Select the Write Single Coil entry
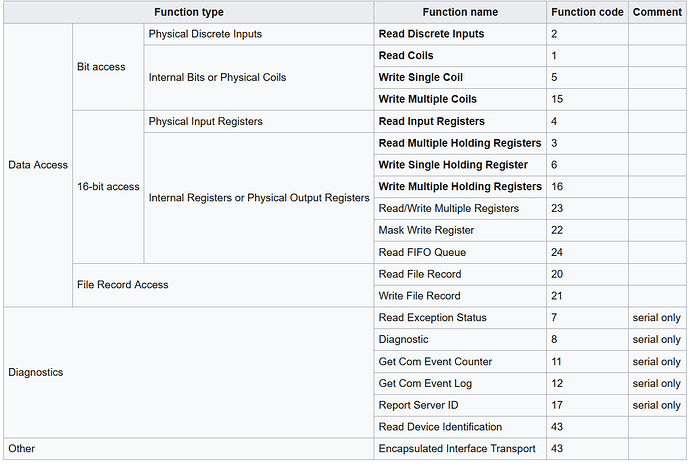 (x=460, y=77)
